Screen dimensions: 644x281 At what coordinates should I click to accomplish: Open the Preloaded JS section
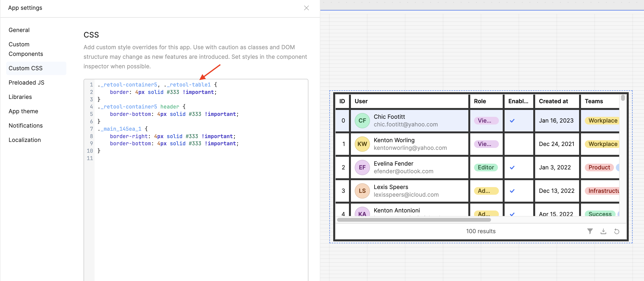pyautogui.click(x=26, y=83)
